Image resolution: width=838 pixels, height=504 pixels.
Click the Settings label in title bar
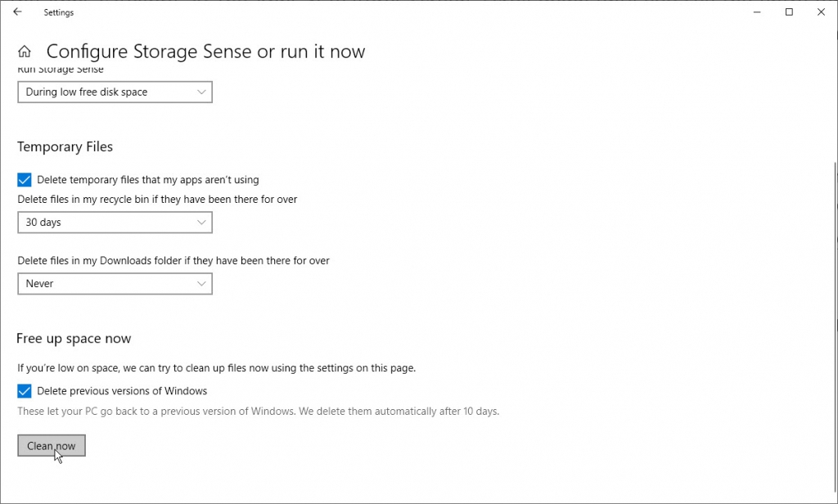pyautogui.click(x=58, y=12)
